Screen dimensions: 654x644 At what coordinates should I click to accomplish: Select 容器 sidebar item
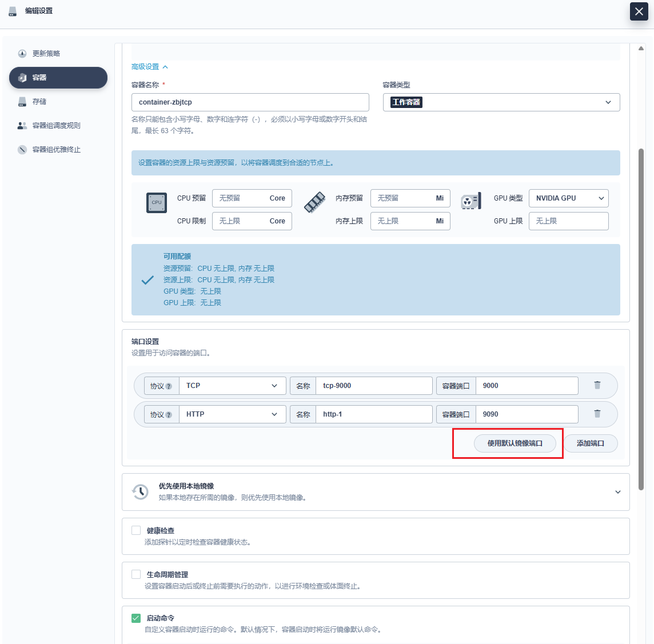(x=58, y=78)
